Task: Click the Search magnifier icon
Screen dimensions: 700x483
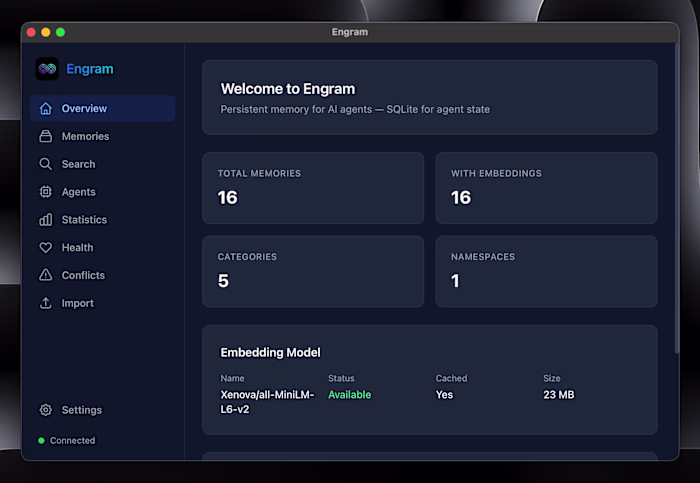Action: (46, 164)
